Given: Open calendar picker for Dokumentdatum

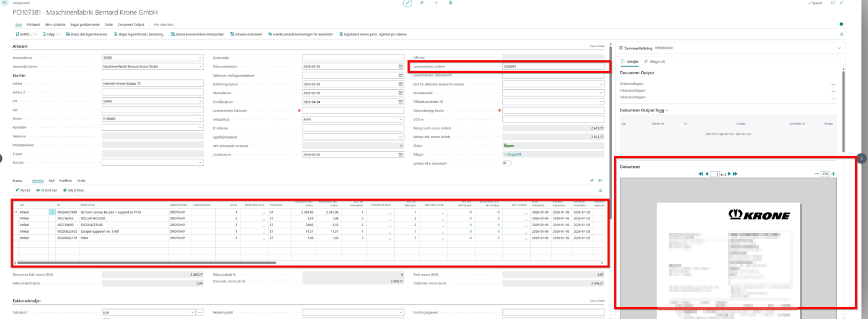Looking at the screenshot, I should [400, 66].
